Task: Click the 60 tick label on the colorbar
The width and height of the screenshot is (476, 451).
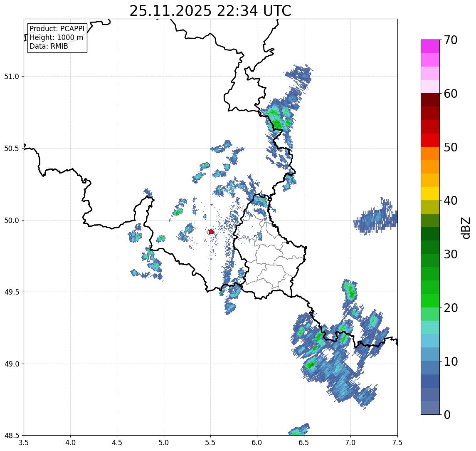Action: (x=450, y=94)
